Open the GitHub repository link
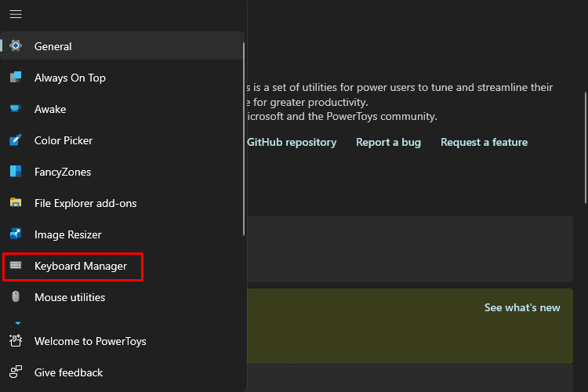This screenshot has height=392, width=588. coord(292,142)
